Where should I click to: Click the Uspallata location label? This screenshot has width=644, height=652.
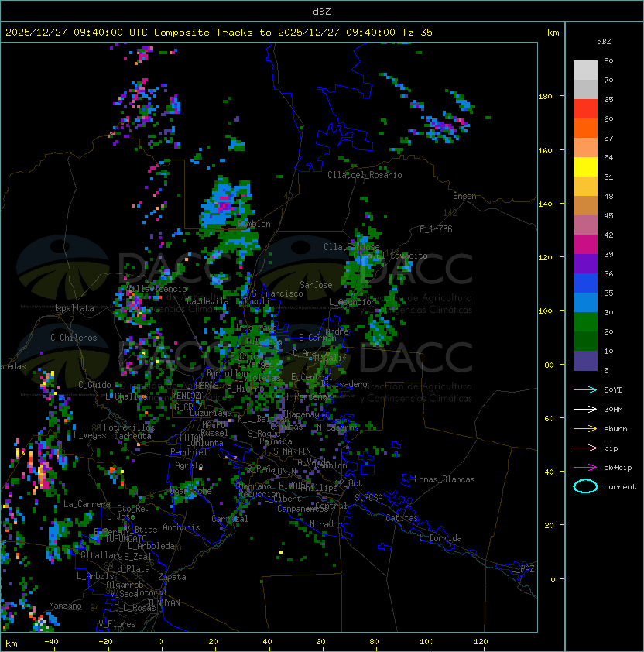[x=73, y=308]
